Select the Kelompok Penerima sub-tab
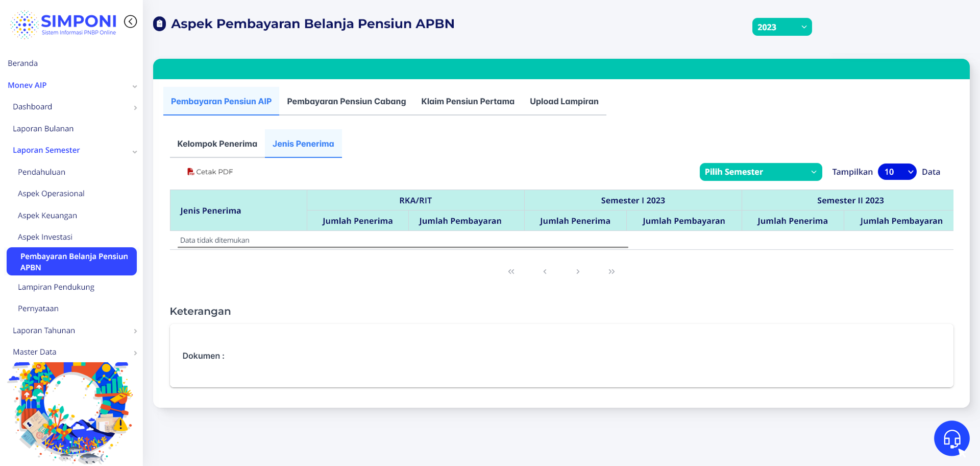980x466 pixels. tap(217, 144)
